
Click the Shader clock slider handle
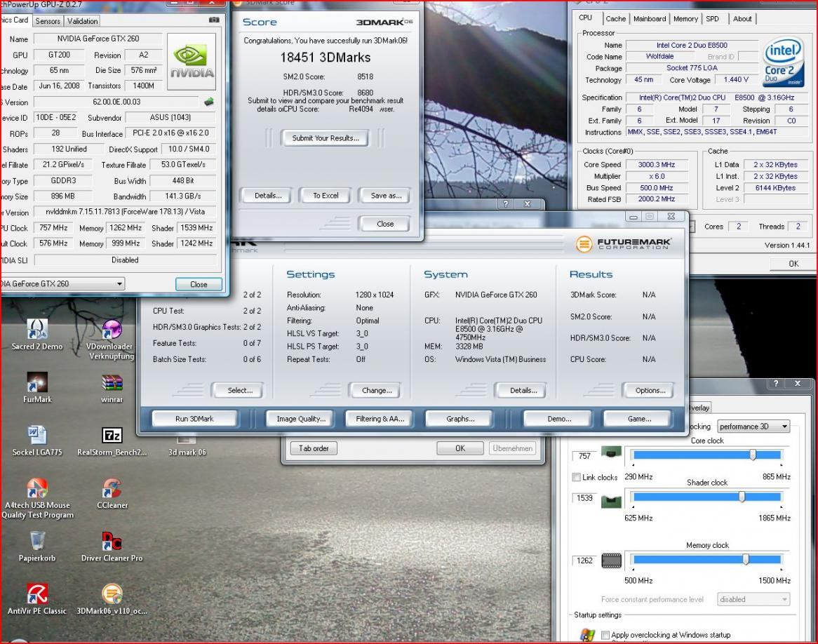click(742, 496)
